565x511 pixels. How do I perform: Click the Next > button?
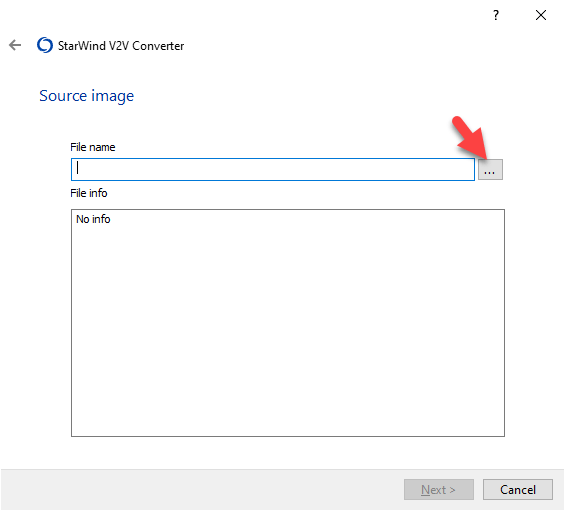coord(439,489)
